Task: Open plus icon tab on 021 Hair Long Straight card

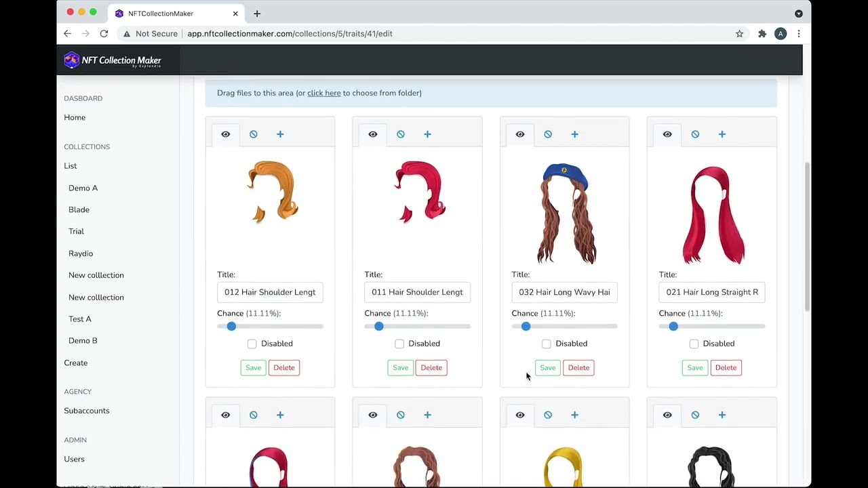Action: pyautogui.click(x=722, y=134)
